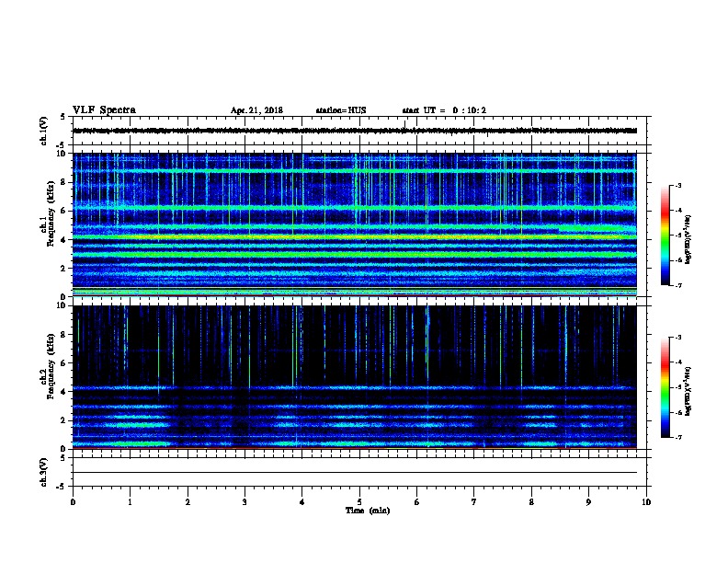Click the "Time (min)" x-axis label

(x=368, y=511)
